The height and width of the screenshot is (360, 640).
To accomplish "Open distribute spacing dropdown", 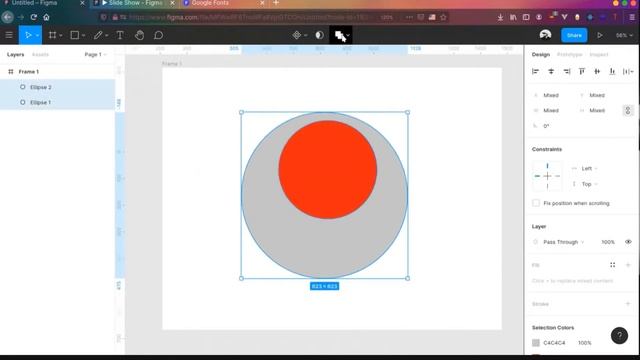I will [x=628, y=71].
